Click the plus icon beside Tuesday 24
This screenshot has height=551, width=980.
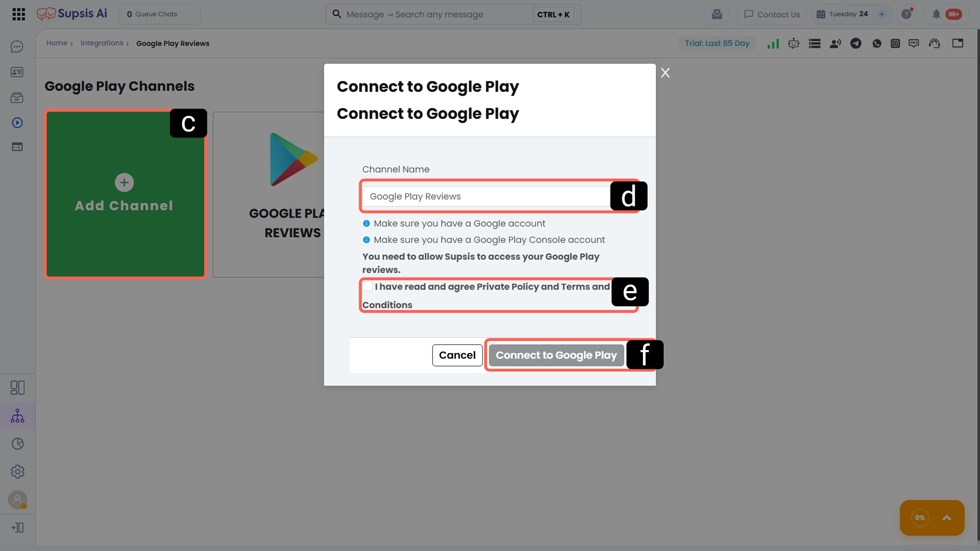click(882, 14)
